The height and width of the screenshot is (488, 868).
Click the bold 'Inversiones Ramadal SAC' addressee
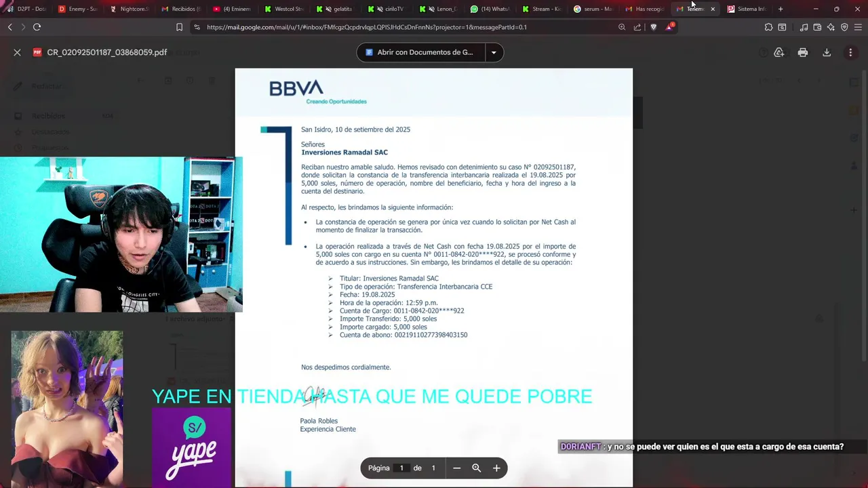(344, 152)
